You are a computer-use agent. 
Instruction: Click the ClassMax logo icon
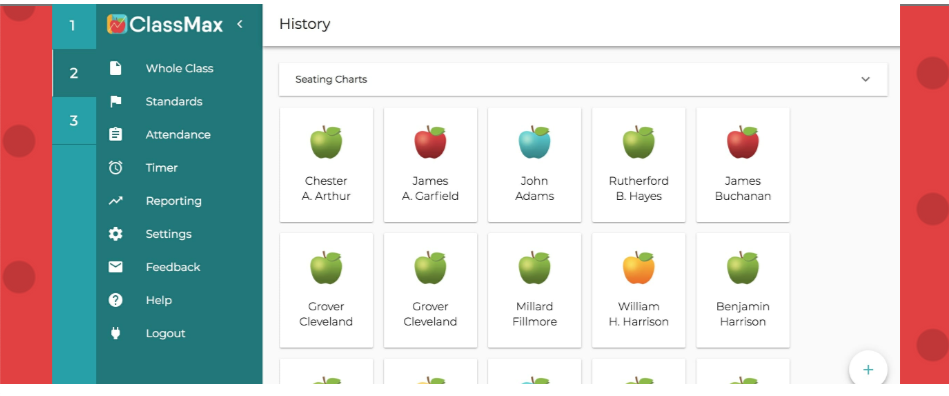coord(117,24)
